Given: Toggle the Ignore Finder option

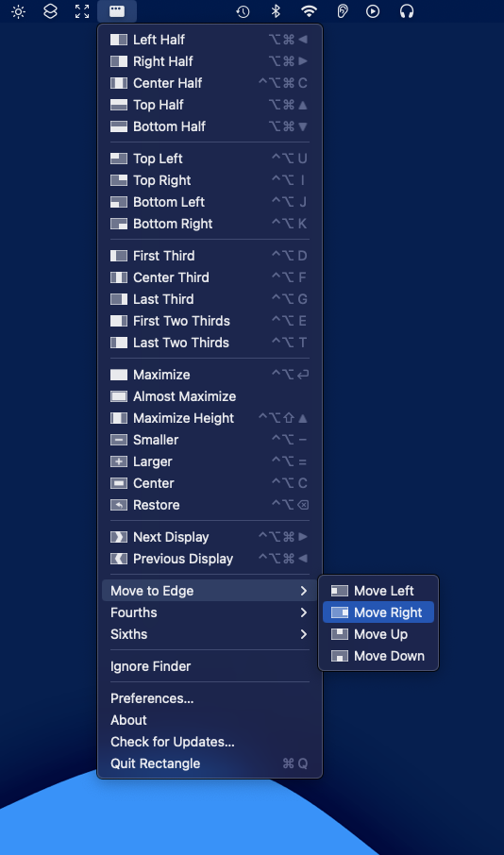Looking at the screenshot, I should (x=210, y=666).
